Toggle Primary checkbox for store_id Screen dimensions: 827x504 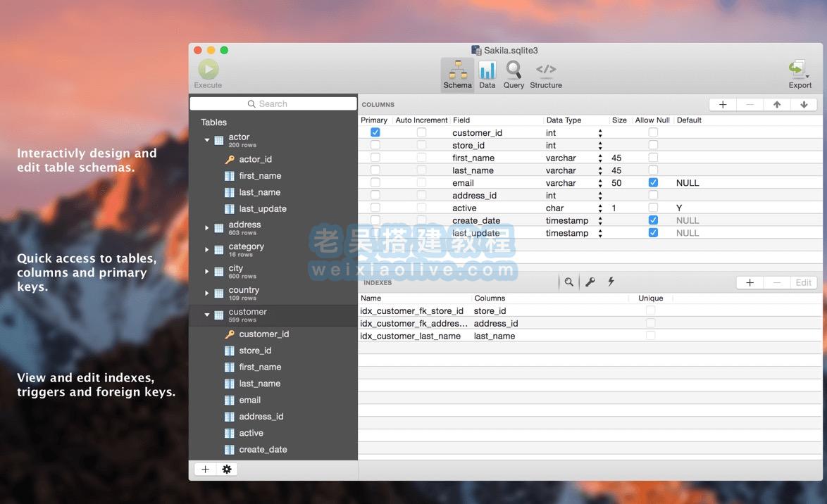tap(374, 145)
